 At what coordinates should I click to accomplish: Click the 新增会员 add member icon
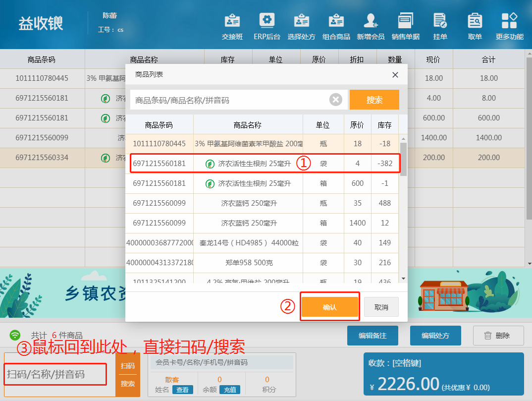[x=371, y=27]
